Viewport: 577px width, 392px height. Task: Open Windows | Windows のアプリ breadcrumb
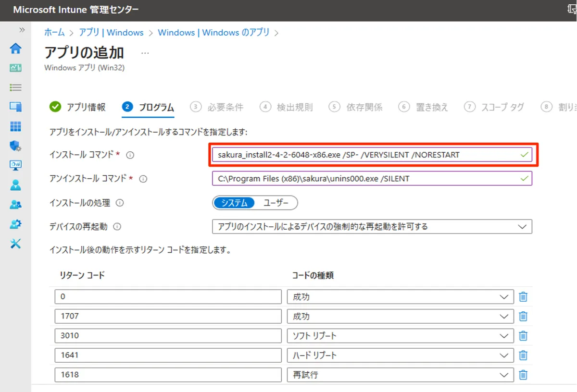[213, 33]
